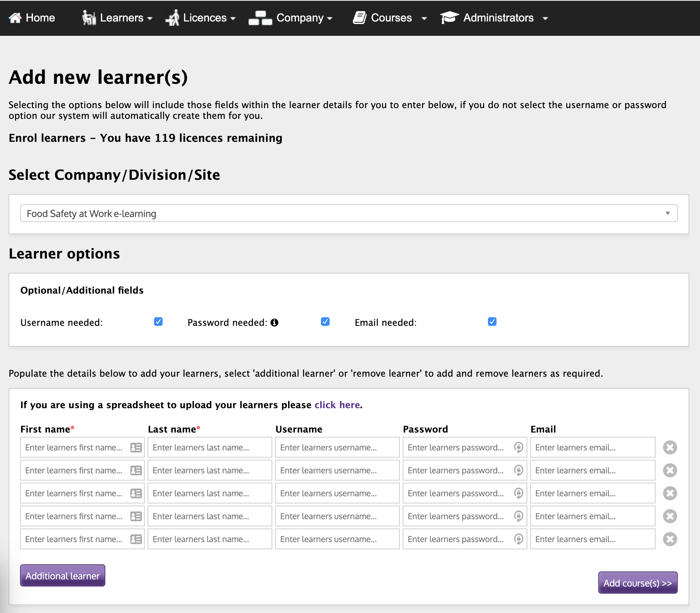Image resolution: width=700 pixels, height=613 pixels.
Task: Expand the Company menu caret
Action: click(330, 19)
